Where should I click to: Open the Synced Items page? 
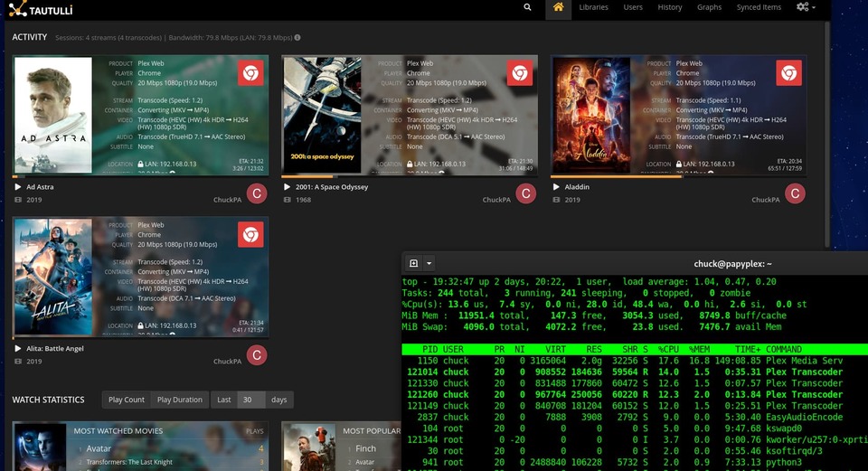(759, 7)
